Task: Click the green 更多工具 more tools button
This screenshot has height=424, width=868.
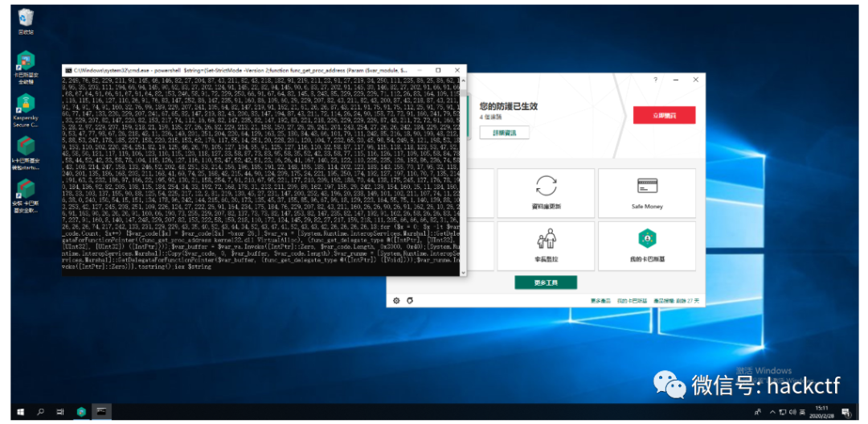Action: coord(546,282)
